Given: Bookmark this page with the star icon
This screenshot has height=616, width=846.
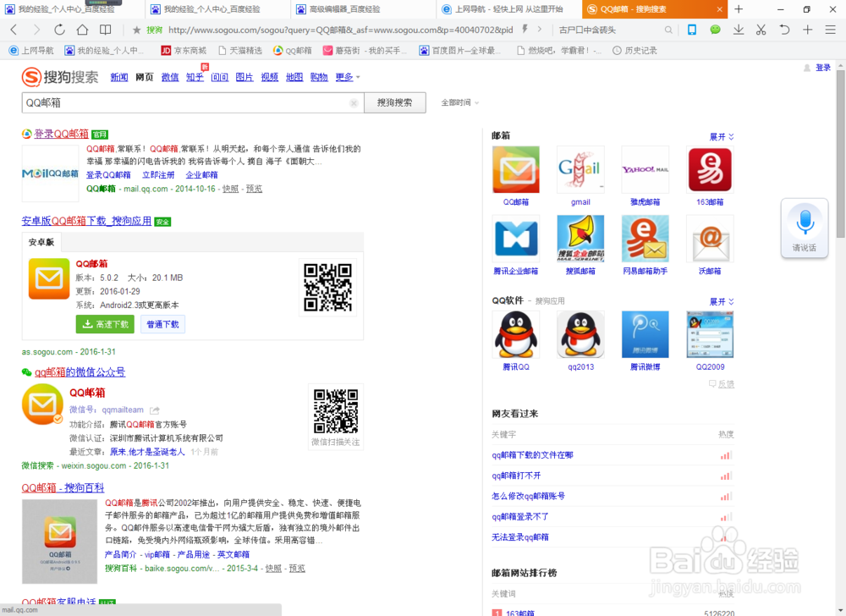Looking at the screenshot, I should point(136,30).
